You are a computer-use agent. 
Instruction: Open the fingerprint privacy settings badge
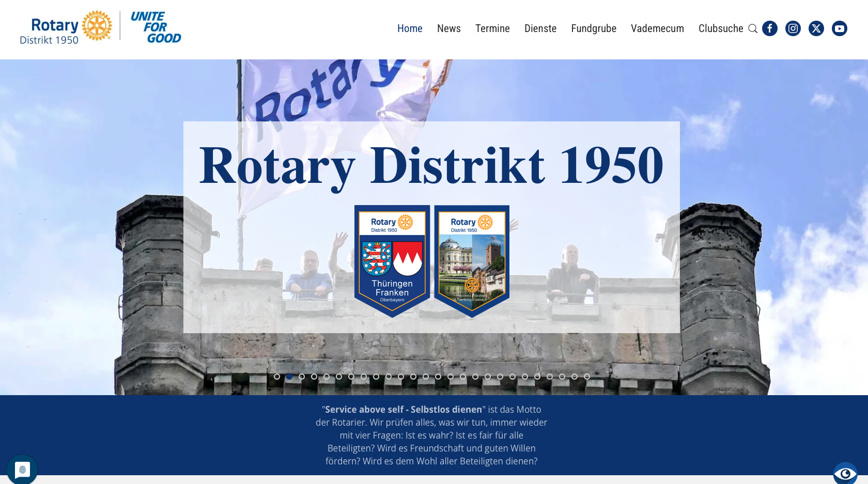coord(22,470)
